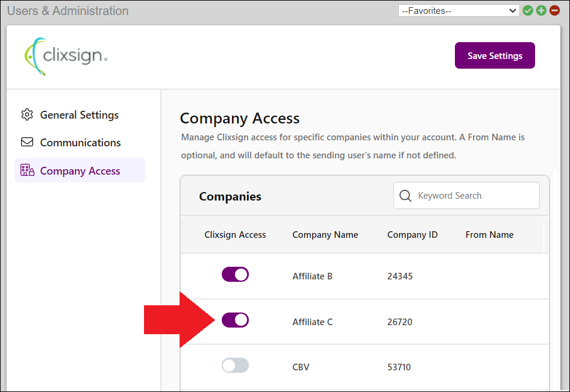Enable Clixsign access for CBV
This screenshot has height=392, width=570.
tap(235, 366)
